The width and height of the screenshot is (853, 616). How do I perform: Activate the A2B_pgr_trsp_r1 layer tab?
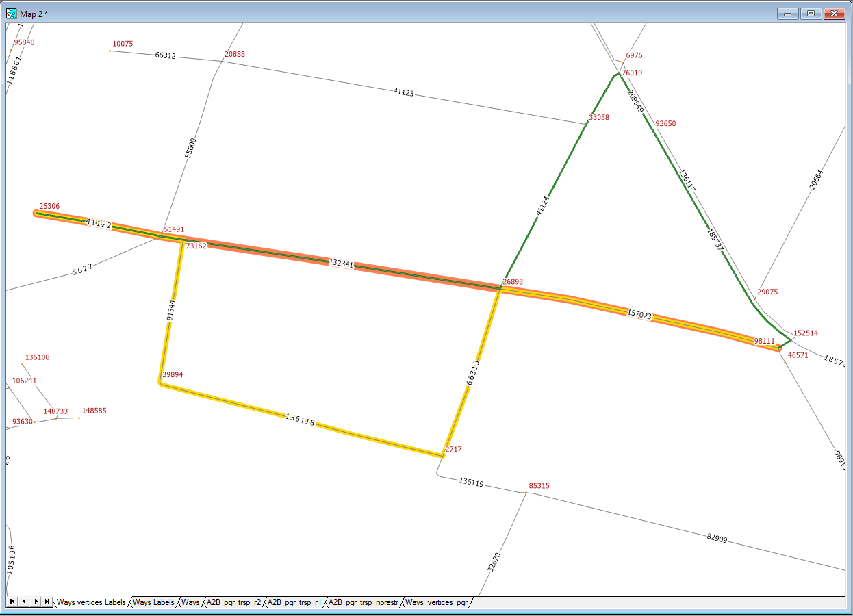(294, 602)
